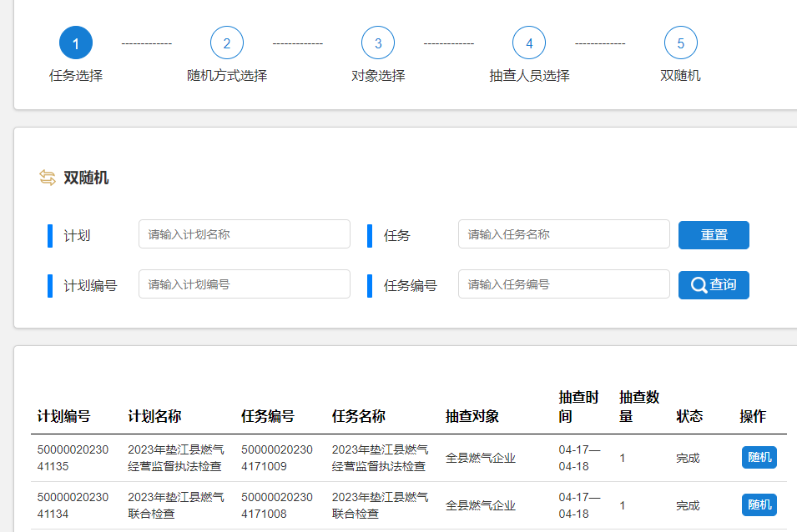This screenshot has width=797, height=532.
Task: Click the 任务编号 column header
Action: (x=268, y=416)
